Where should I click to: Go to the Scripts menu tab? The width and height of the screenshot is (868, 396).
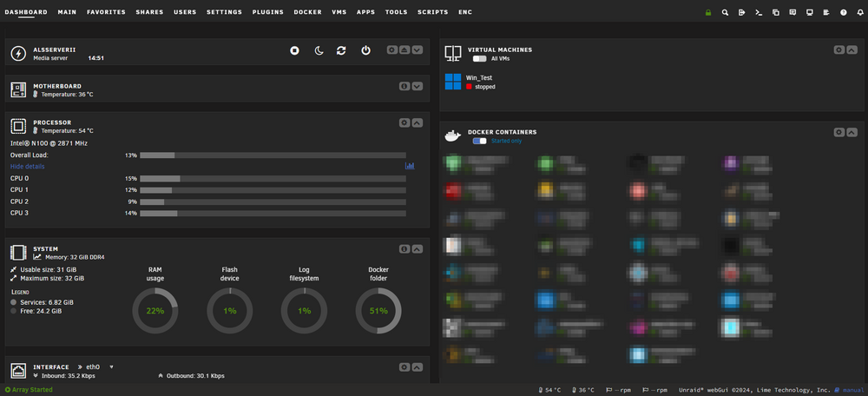coord(433,12)
